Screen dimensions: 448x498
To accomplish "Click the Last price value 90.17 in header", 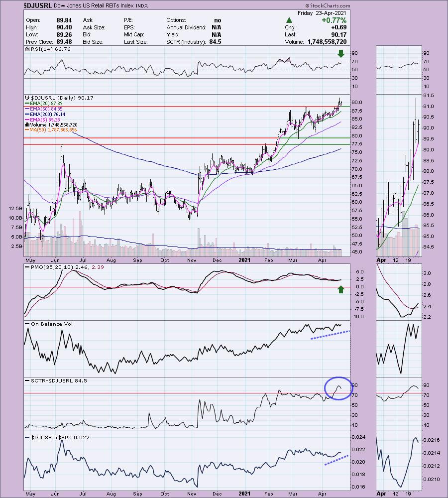I will pyautogui.click(x=339, y=35).
